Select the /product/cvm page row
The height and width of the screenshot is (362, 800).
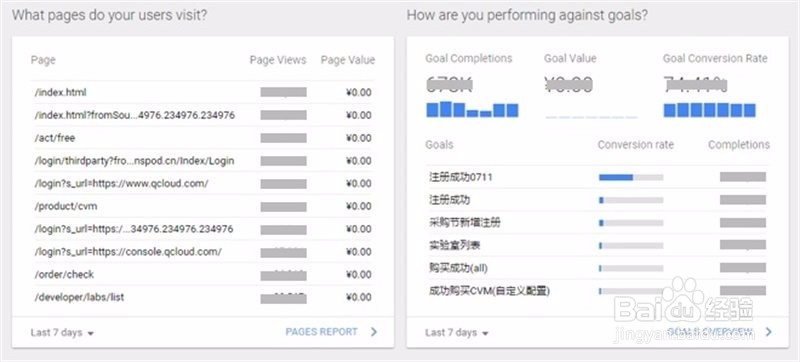click(x=202, y=206)
